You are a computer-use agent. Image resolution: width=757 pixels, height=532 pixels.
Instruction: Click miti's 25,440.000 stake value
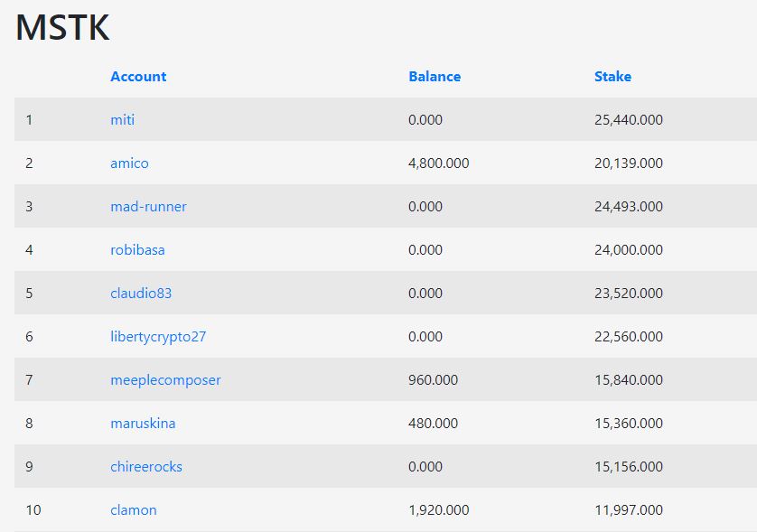click(x=628, y=120)
